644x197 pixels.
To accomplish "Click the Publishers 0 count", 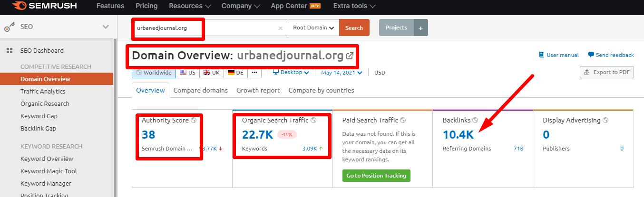I will pos(622,149).
